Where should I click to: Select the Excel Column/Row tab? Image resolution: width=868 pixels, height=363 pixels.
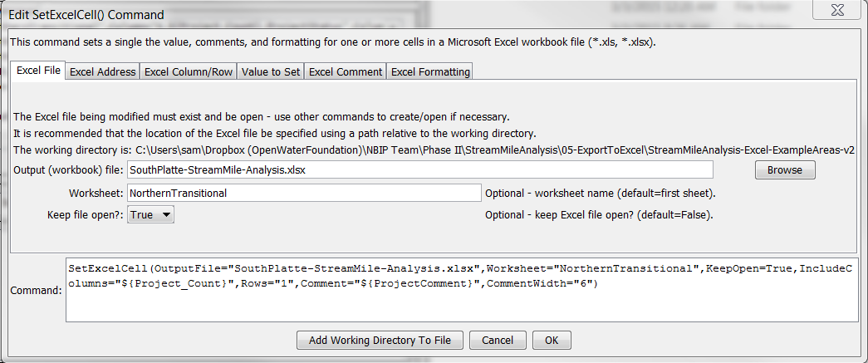[189, 71]
